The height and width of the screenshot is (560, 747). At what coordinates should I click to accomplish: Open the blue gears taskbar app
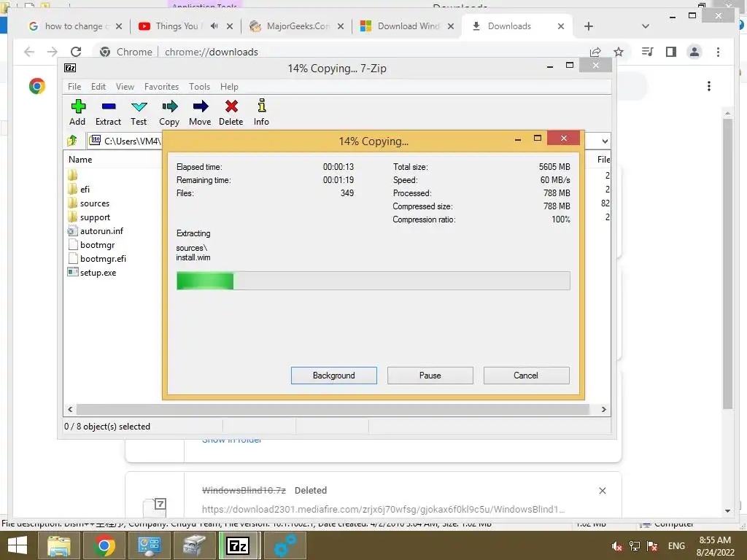(285, 545)
